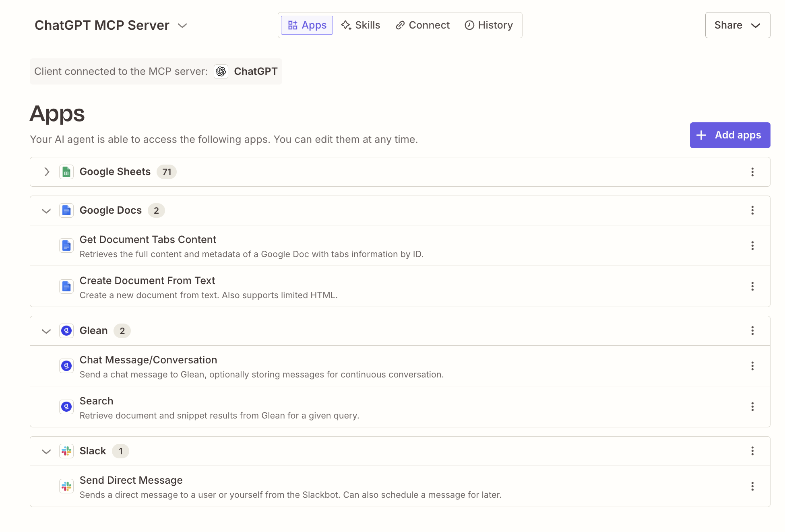Click the Google Sheets app icon
The height and width of the screenshot is (532, 785).
coord(66,172)
